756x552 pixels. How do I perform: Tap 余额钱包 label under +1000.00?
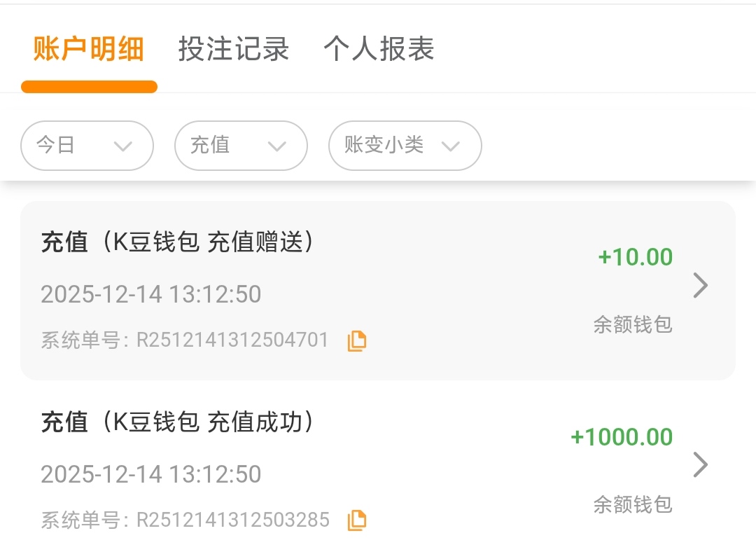coord(633,504)
